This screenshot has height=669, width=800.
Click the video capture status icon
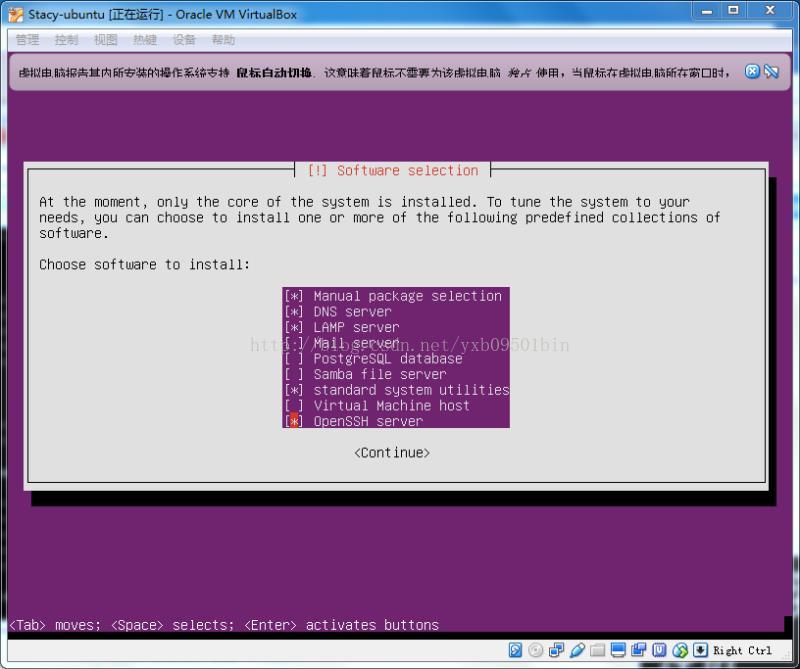[x=638, y=650]
